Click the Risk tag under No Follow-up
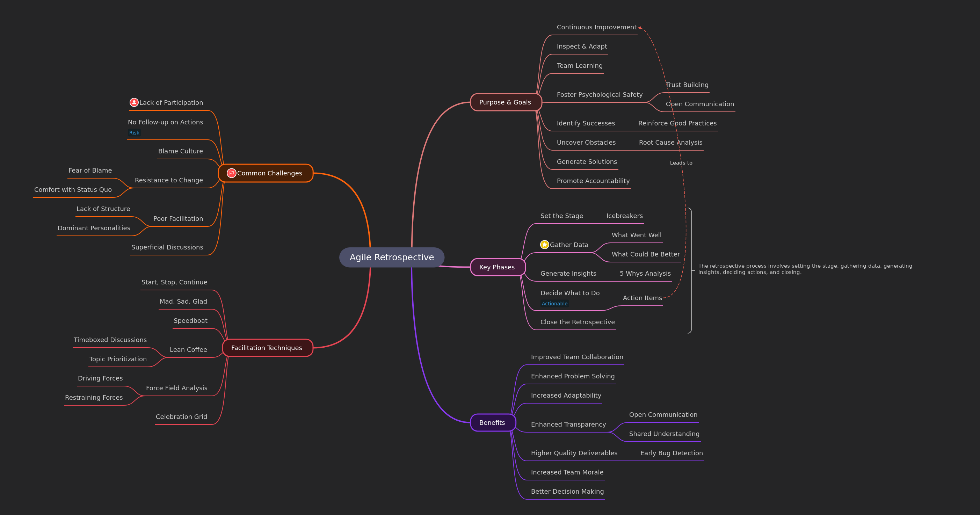 click(134, 133)
